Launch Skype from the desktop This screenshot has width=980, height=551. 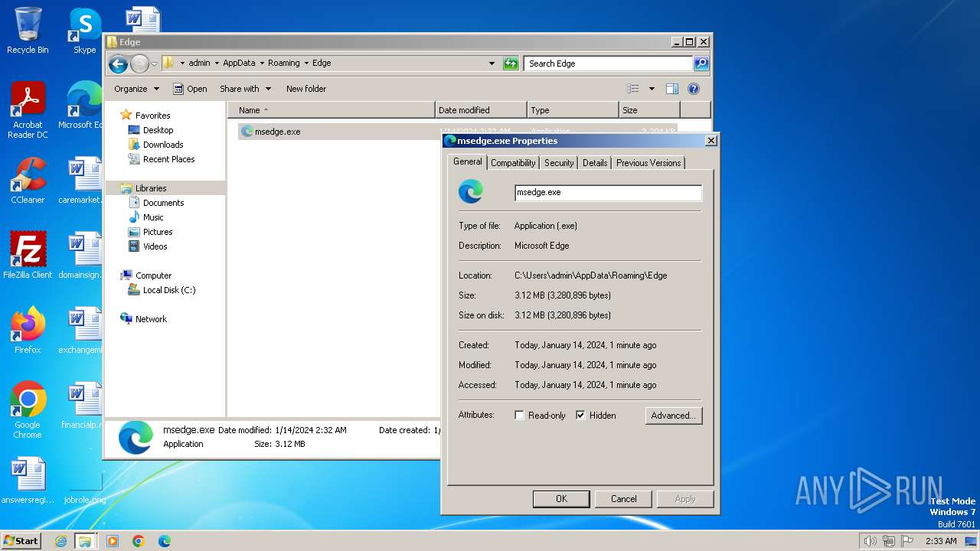[x=84, y=31]
